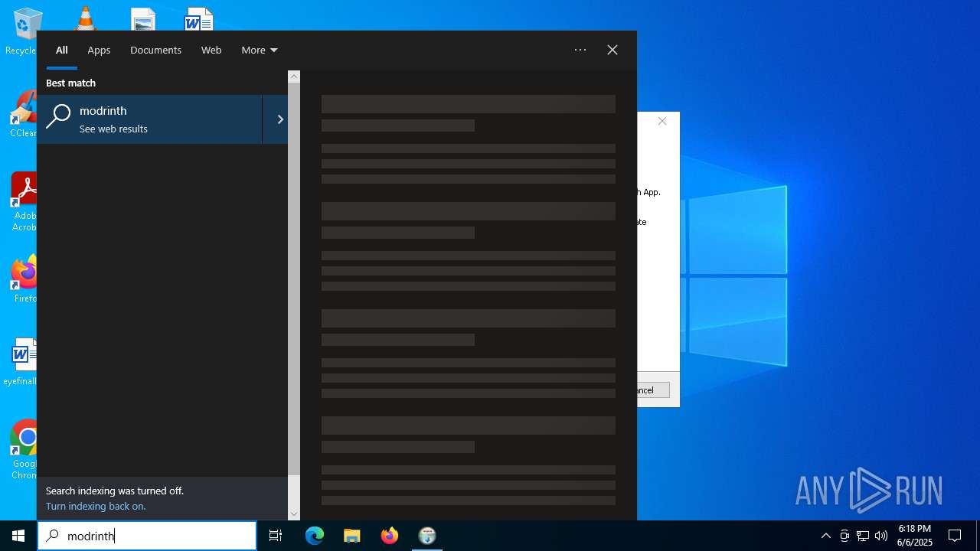Show hidden system tray icons
The width and height of the screenshot is (980, 551).
tap(825, 536)
